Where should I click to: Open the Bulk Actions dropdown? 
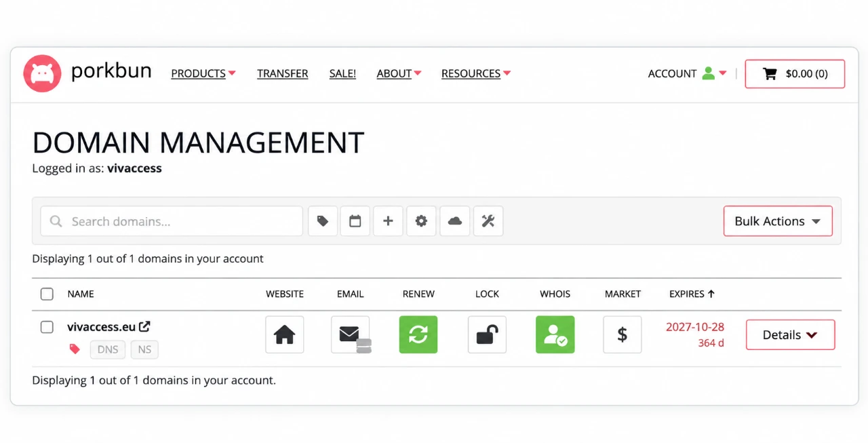(778, 221)
